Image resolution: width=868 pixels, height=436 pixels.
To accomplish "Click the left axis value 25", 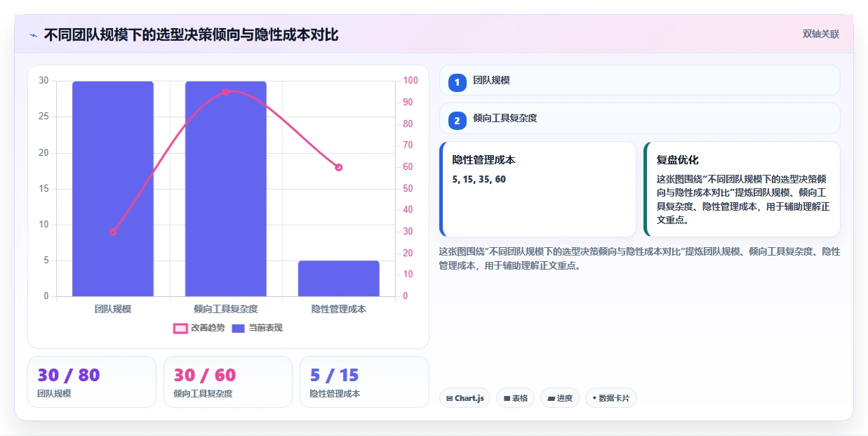I will [x=44, y=117].
